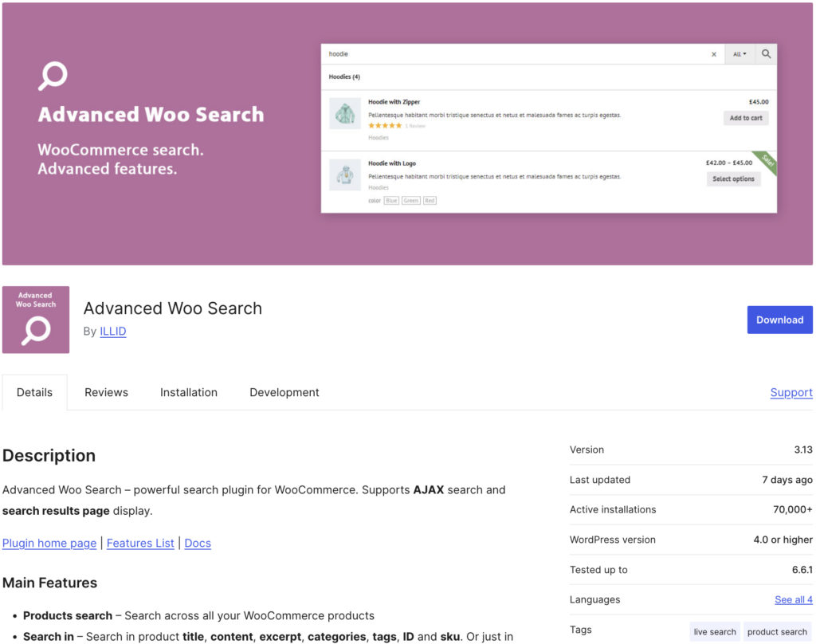The image size is (816, 644).
Task: Click the Sale ribbon on Hoodie with Logo
Action: 767,161
